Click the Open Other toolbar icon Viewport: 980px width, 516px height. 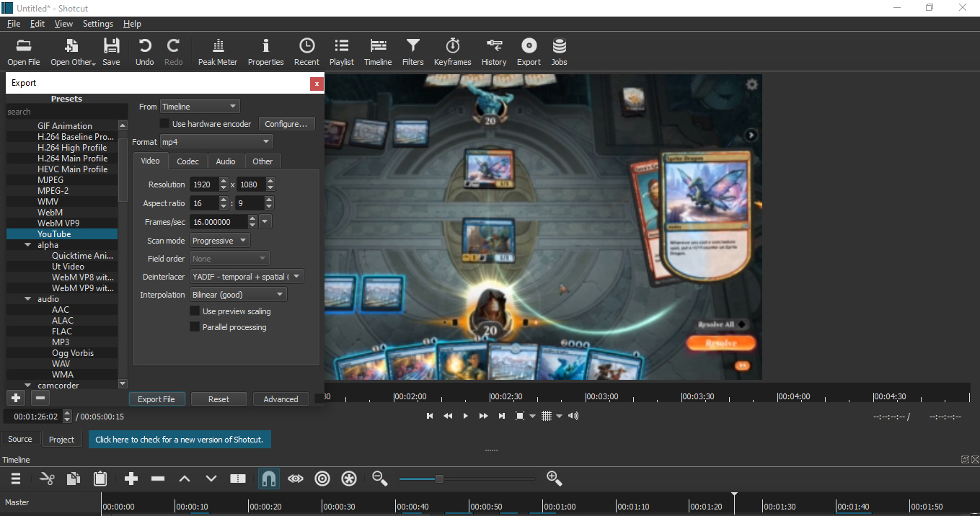coord(72,52)
